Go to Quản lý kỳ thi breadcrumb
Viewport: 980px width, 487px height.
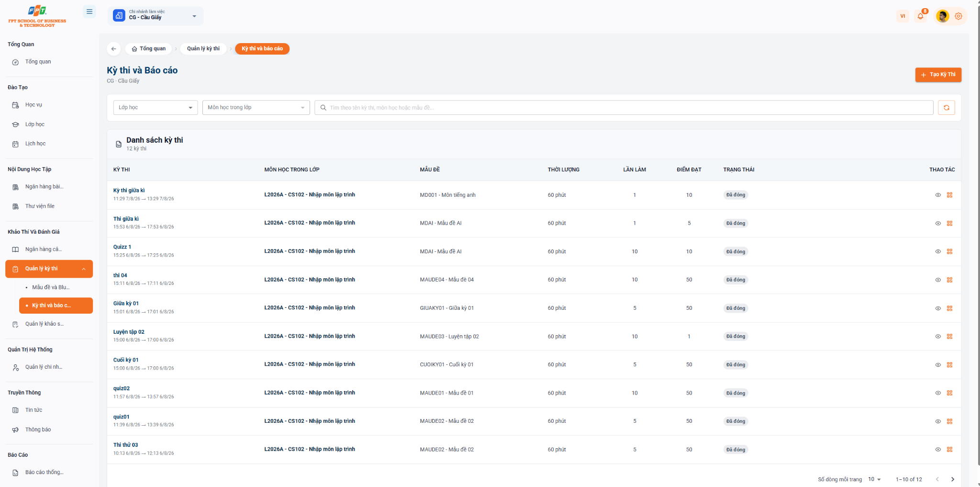point(203,49)
